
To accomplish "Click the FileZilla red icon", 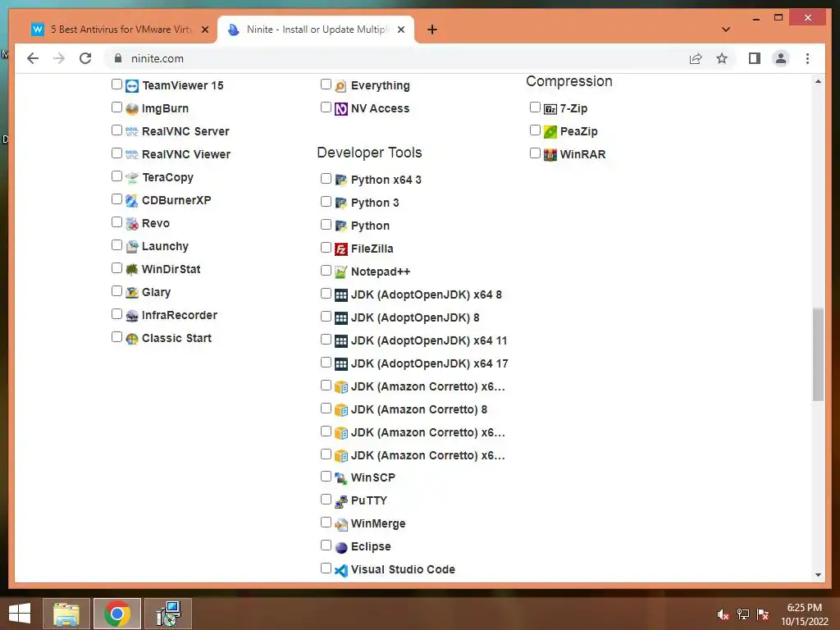I will coord(340,249).
